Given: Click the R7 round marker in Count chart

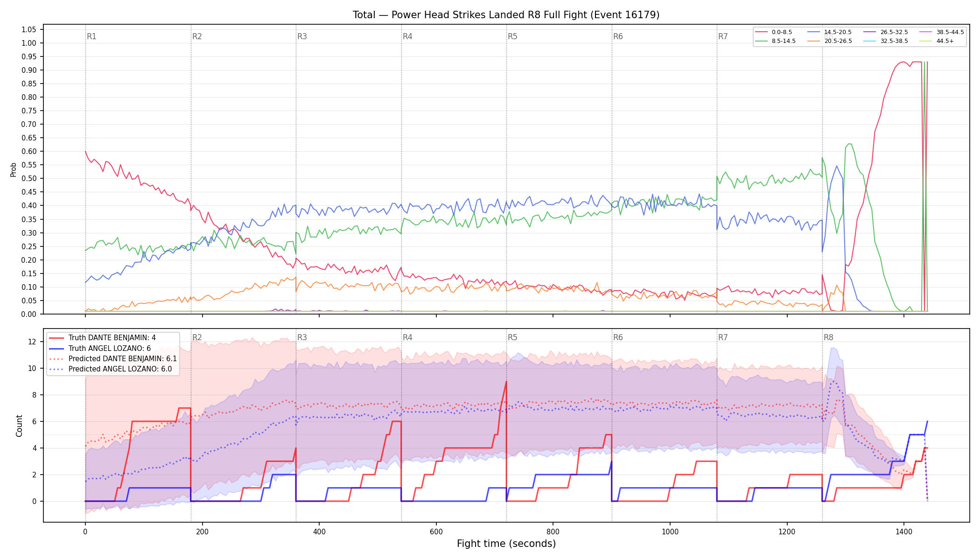Looking at the screenshot, I should click(x=723, y=337).
